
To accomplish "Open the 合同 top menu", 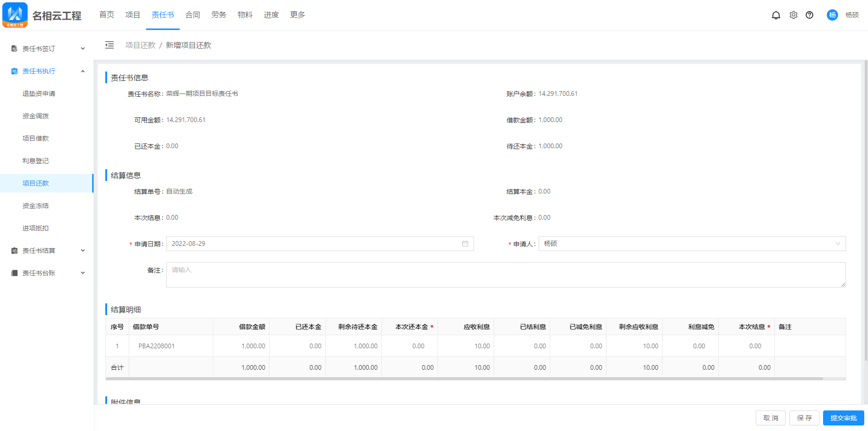I will click(x=193, y=15).
